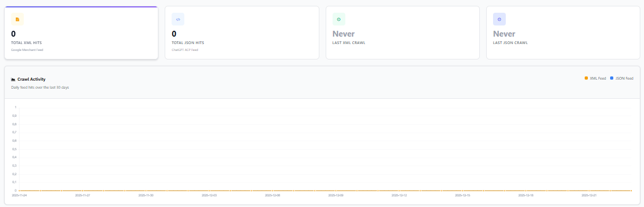Click the chart icon beside Crawl Activity

click(13, 79)
